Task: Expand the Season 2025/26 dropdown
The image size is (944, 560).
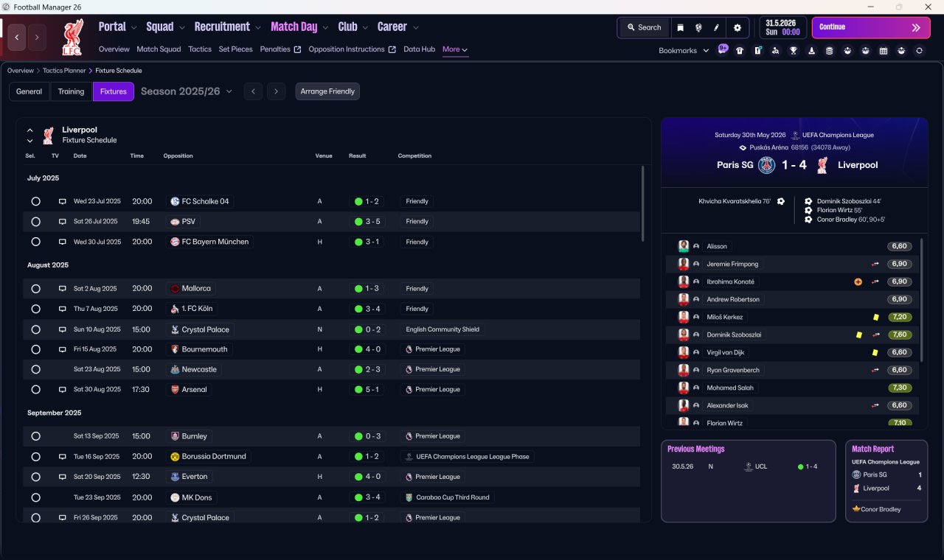Action: coord(187,91)
